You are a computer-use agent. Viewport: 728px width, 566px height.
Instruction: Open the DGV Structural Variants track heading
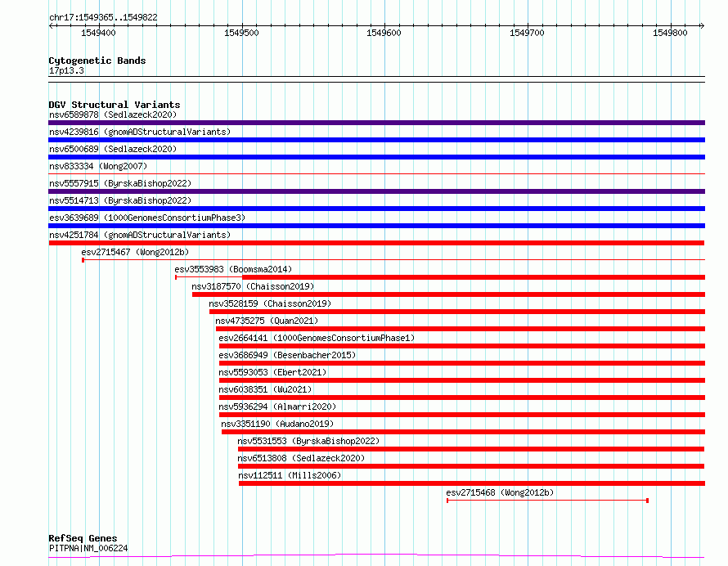(115, 105)
